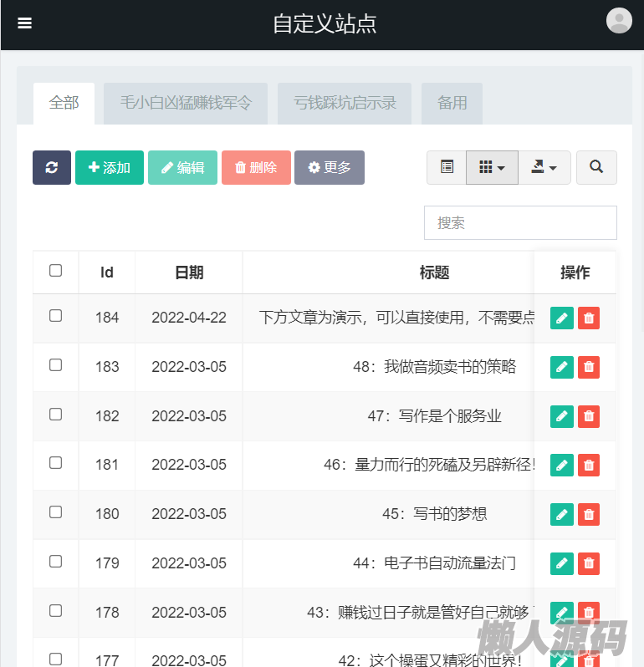644x667 pixels.
Task: Click the magnifier search toggle icon
Action: 596,167
